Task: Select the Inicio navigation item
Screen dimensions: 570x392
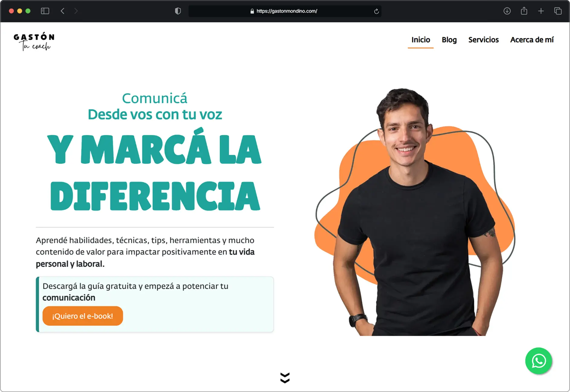Action: click(x=421, y=40)
